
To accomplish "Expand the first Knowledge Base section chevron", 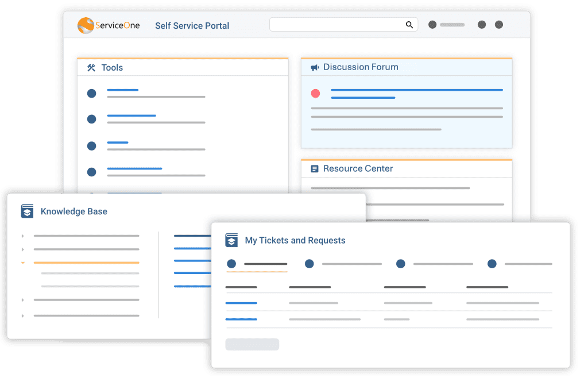I will (22, 235).
